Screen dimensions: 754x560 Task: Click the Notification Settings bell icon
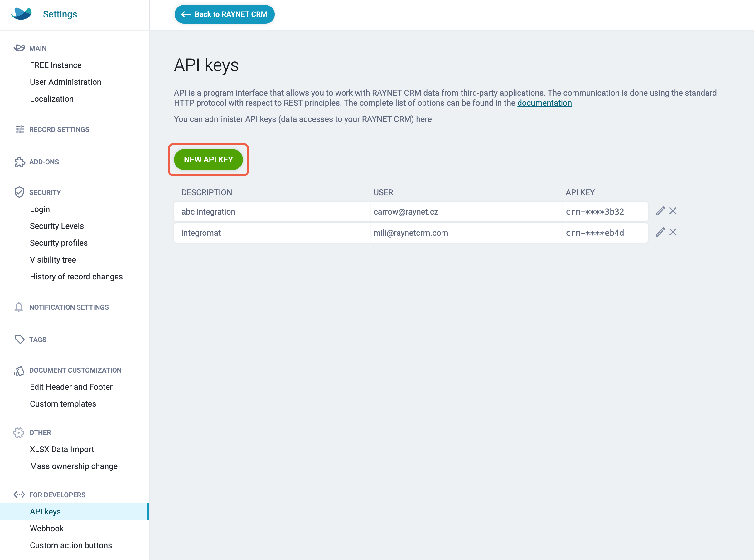click(x=19, y=307)
